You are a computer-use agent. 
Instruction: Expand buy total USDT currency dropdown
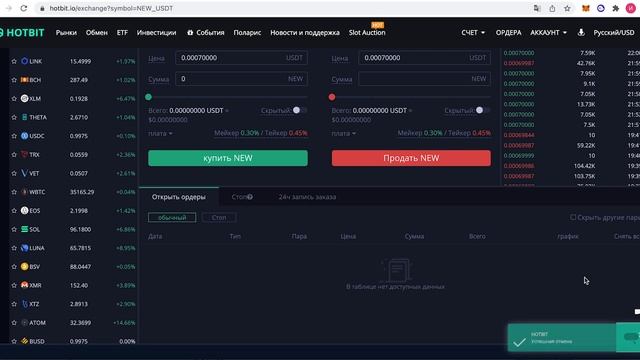click(x=227, y=111)
